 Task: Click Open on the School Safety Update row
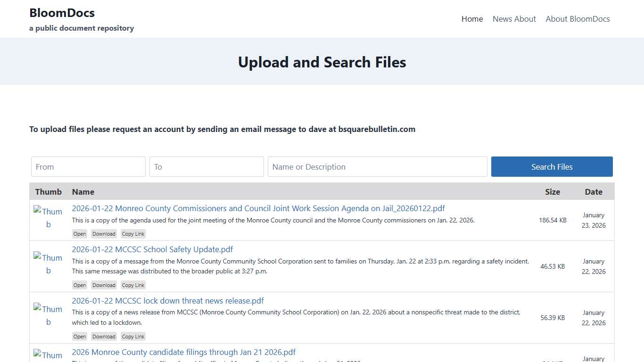pos(79,285)
